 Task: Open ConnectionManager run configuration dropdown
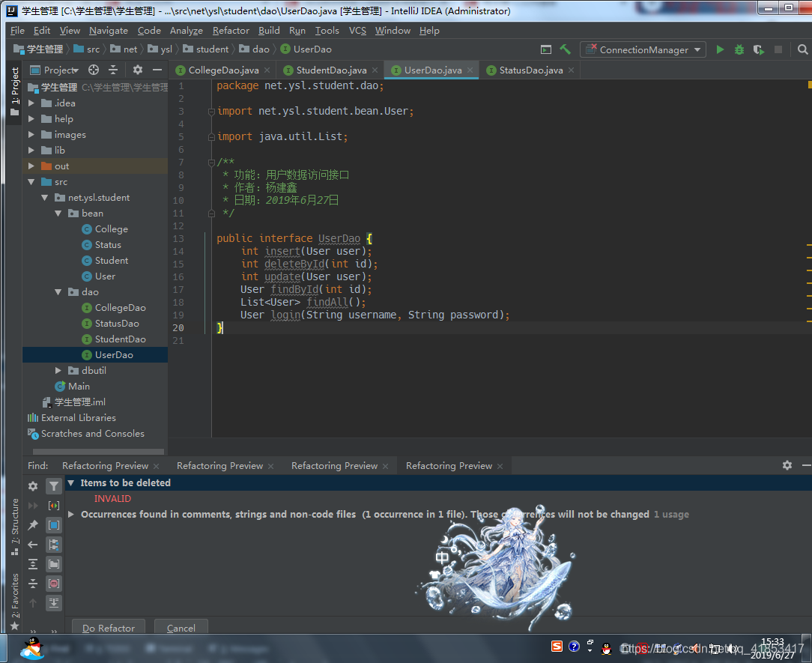click(643, 49)
